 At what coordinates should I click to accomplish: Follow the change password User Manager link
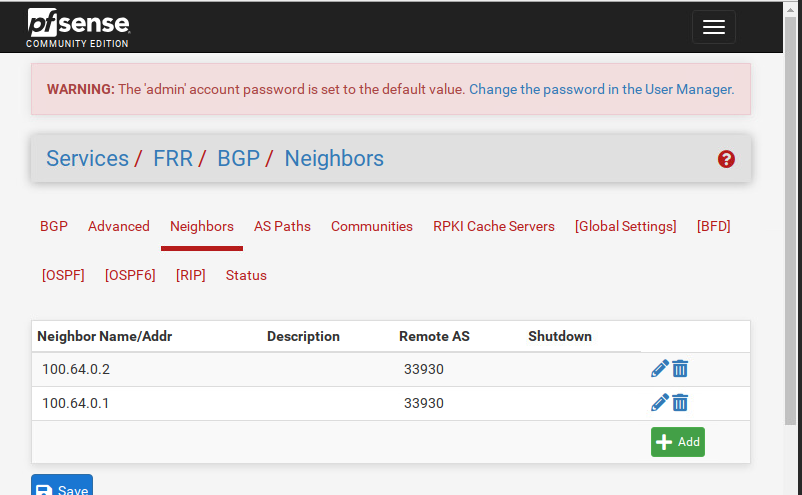pos(601,89)
